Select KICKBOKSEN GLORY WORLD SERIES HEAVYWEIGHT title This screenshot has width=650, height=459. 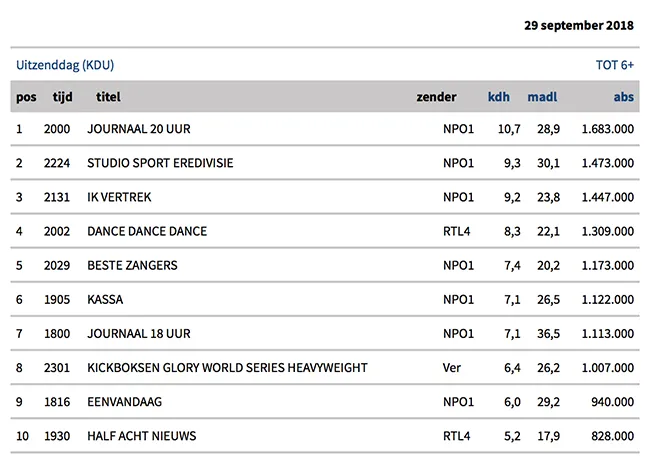[228, 368]
